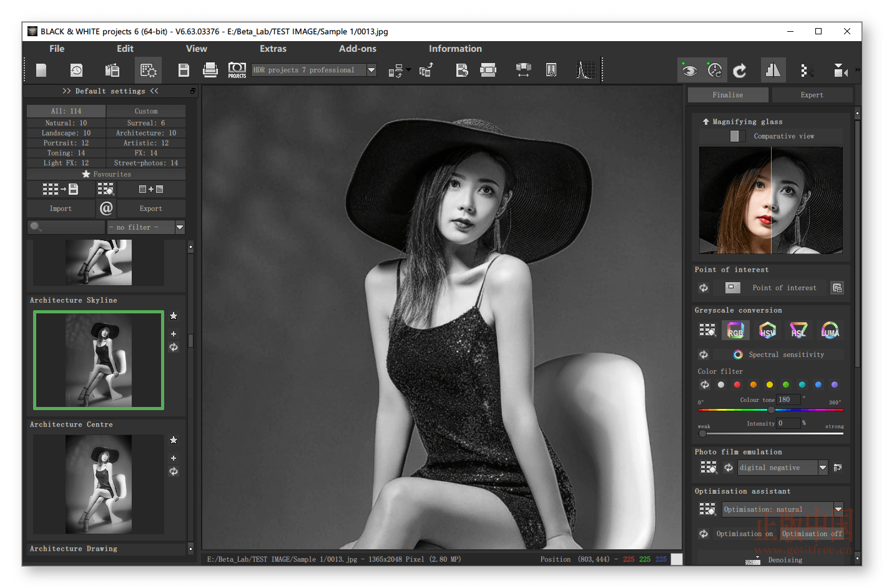884x588 pixels.
Task: Toggle the before/after comparison mirror icon
Action: [773, 70]
